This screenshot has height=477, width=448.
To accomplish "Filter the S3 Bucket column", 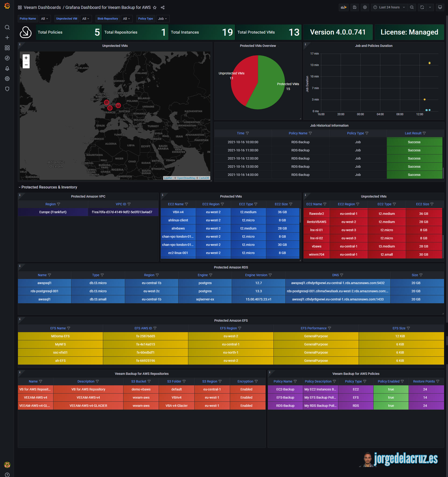I will 149,381.
